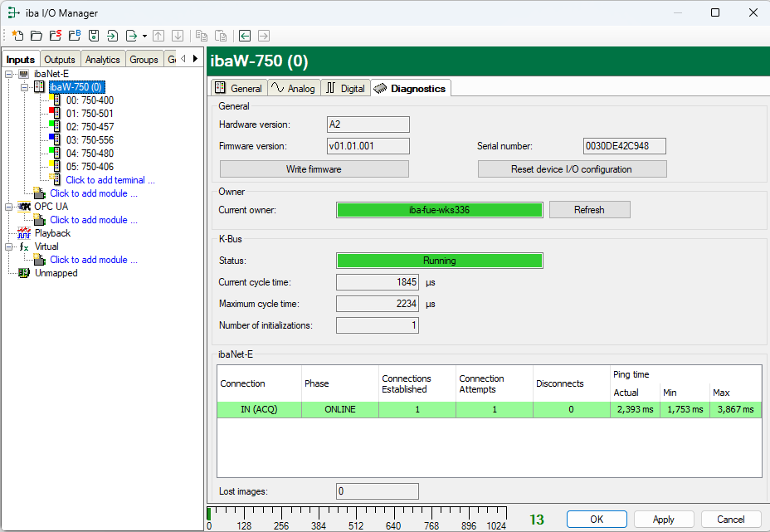The height and width of the screenshot is (532, 770).
Task: Collapse the Virtual tree node
Action: [x=9, y=246]
